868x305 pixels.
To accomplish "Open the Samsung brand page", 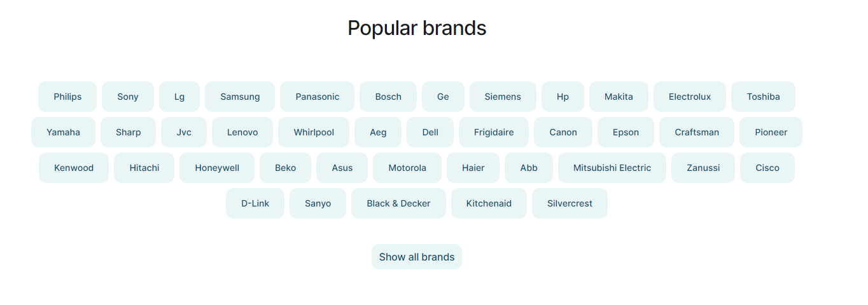I will point(240,97).
